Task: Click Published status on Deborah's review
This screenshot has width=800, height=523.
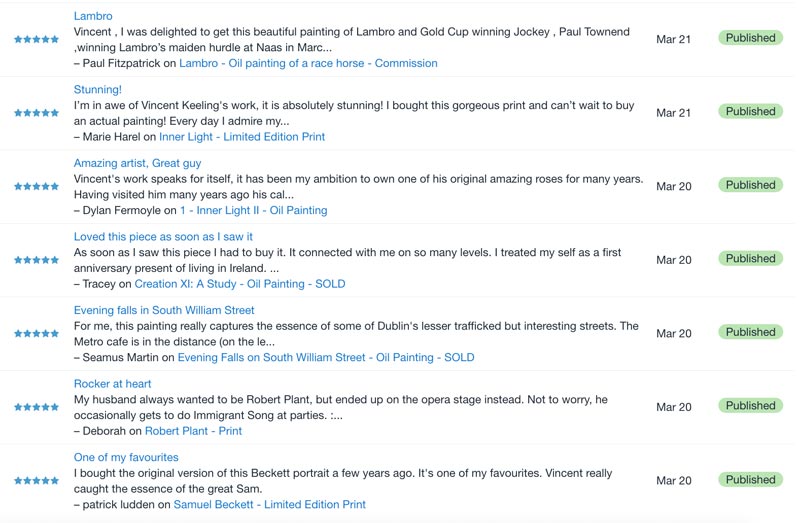Action: (750, 406)
